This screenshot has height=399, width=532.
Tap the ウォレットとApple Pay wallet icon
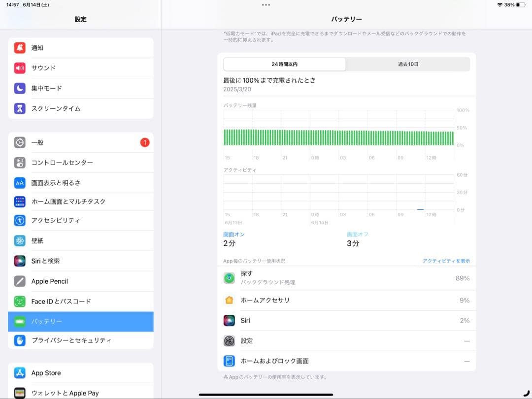[20, 393]
